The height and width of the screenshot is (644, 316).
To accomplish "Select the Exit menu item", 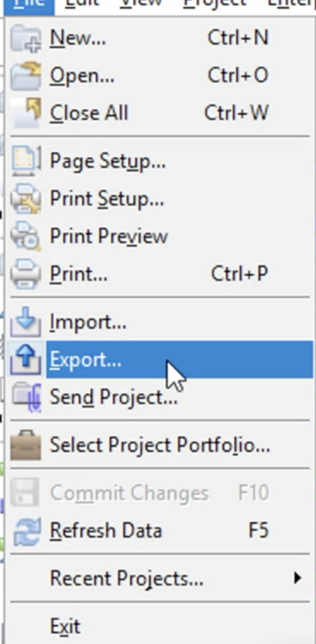I will [x=160, y=626].
